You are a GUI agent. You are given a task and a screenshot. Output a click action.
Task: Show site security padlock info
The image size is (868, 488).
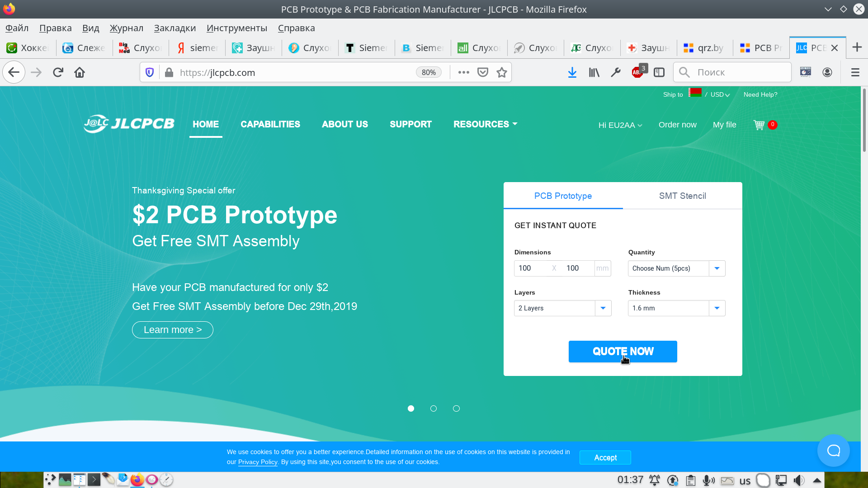[169, 72]
